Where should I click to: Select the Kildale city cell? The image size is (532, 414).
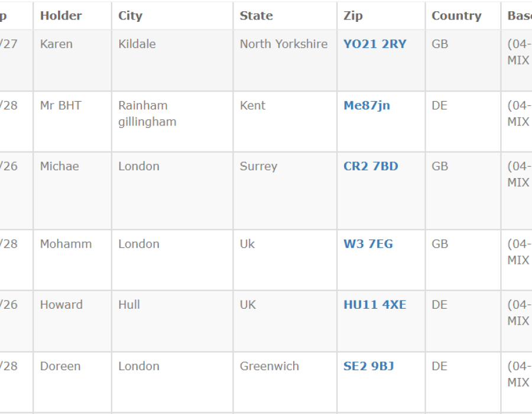(137, 44)
